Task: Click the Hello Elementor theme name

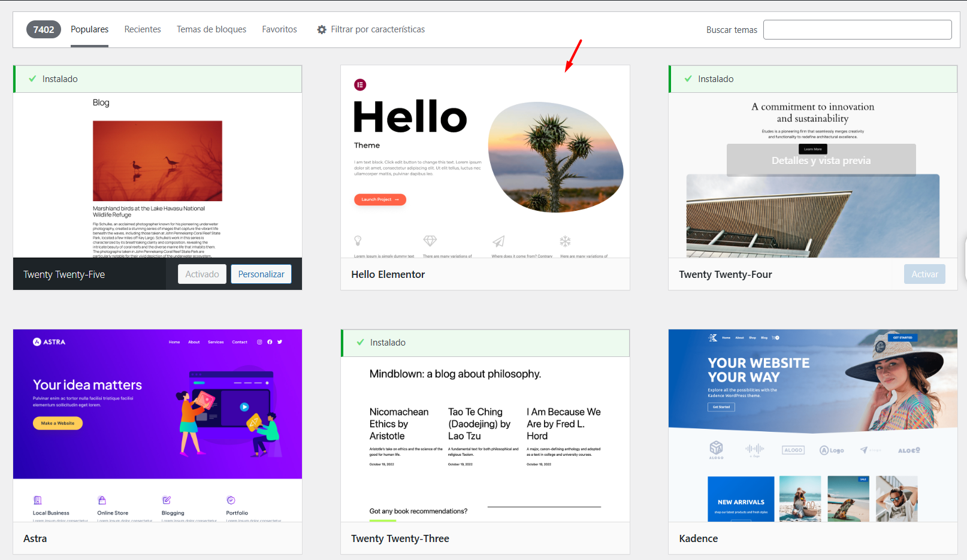Action: [388, 274]
